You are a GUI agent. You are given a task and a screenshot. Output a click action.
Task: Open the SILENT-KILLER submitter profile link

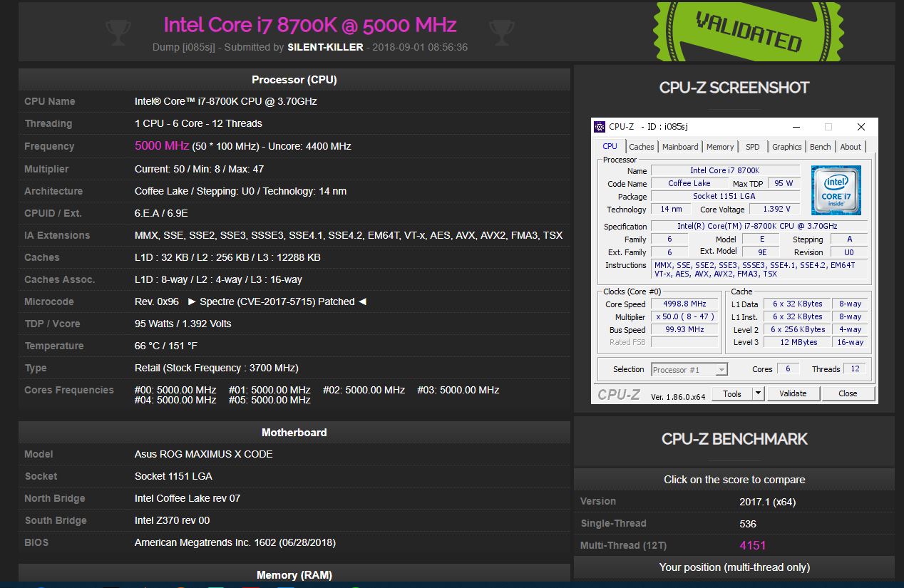325,47
